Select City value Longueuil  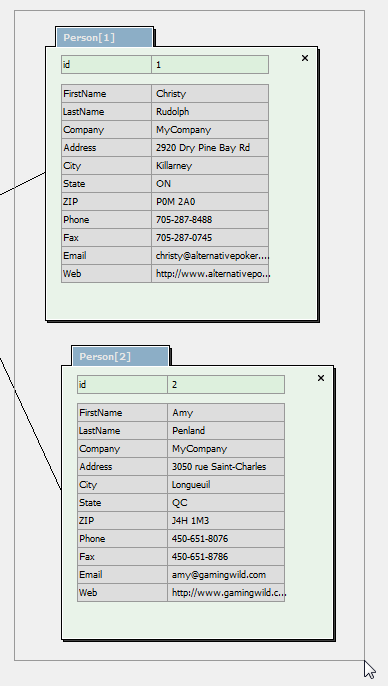pos(226,485)
